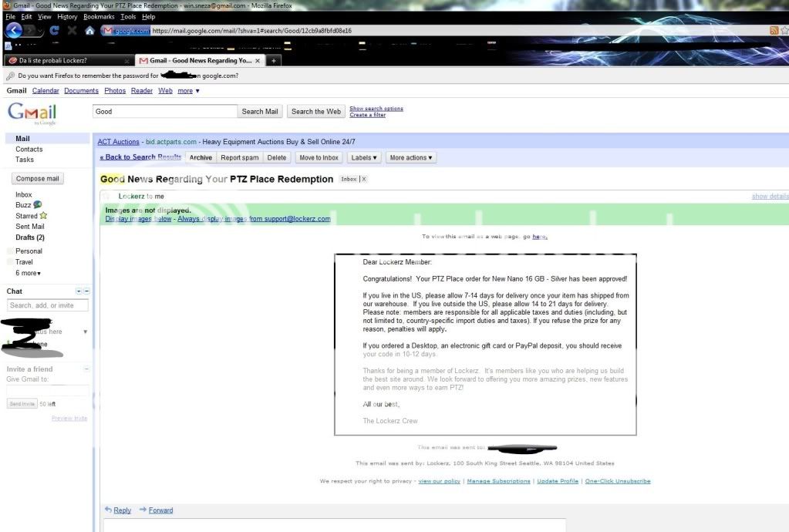Click the Forward arrow icon
Image resolution: width=789 pixels, height=532 pixels.
pos(143,510)
